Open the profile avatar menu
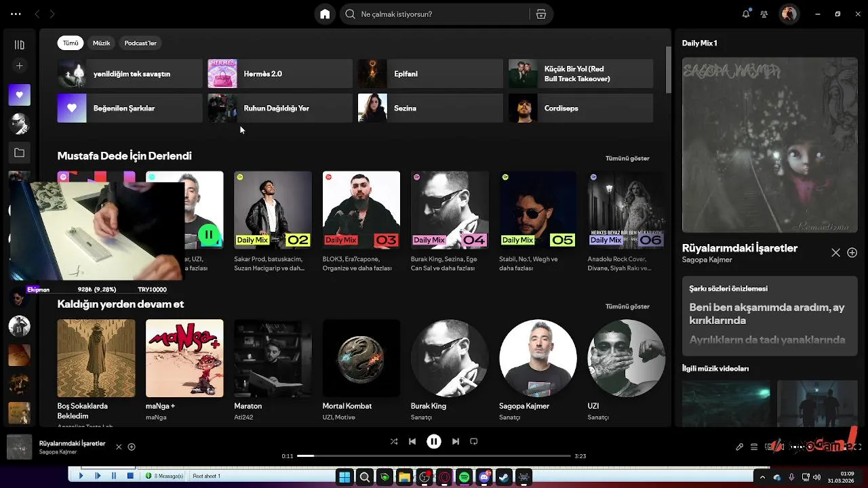The height and width of the screenshot is (488, 868). pyautogui.click(x=789, y=14)
